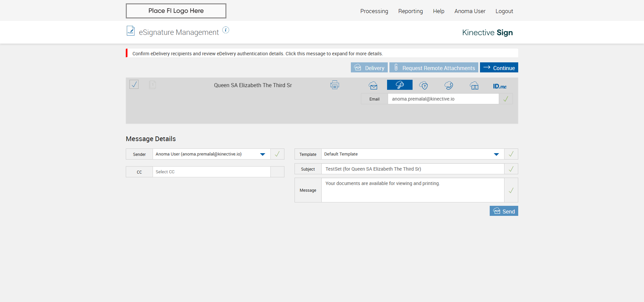
Task: Click the Continue button
Action: click(499, 68)
